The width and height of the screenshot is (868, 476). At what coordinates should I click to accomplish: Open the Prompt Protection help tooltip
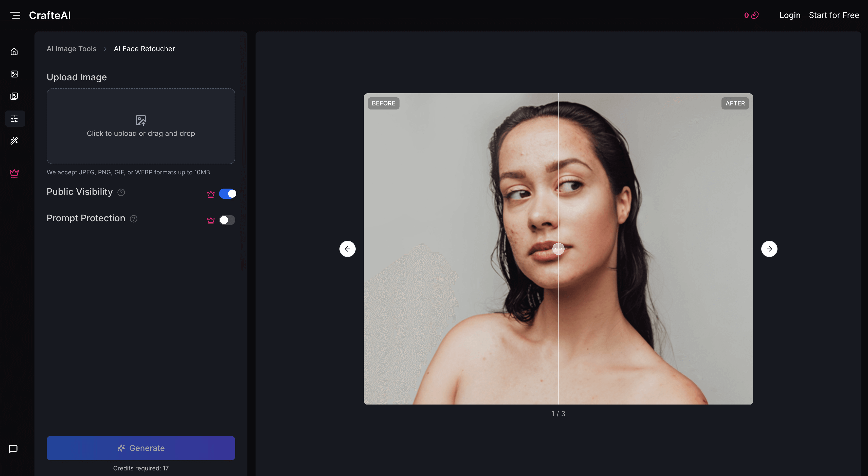133,219
